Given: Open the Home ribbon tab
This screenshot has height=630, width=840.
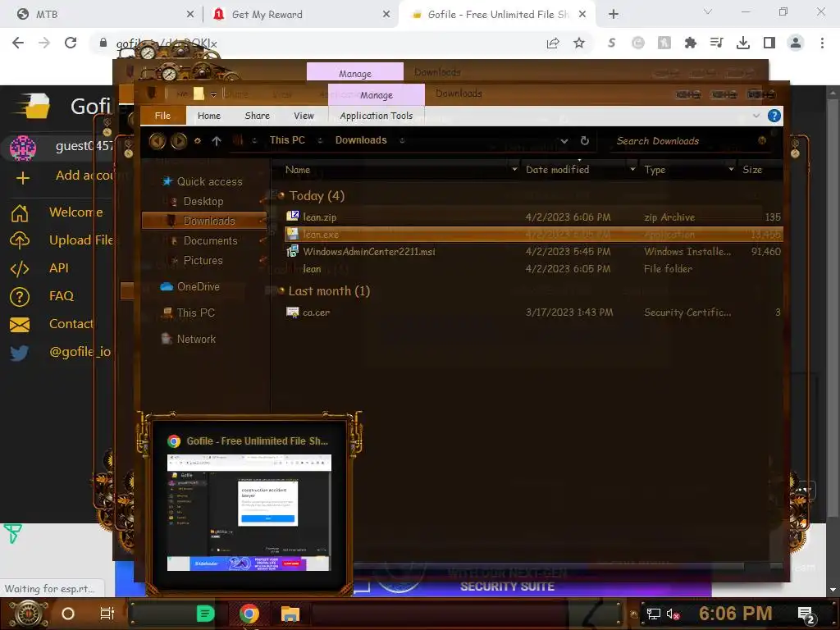Looking at the screenshot, I should pos(209,116).
